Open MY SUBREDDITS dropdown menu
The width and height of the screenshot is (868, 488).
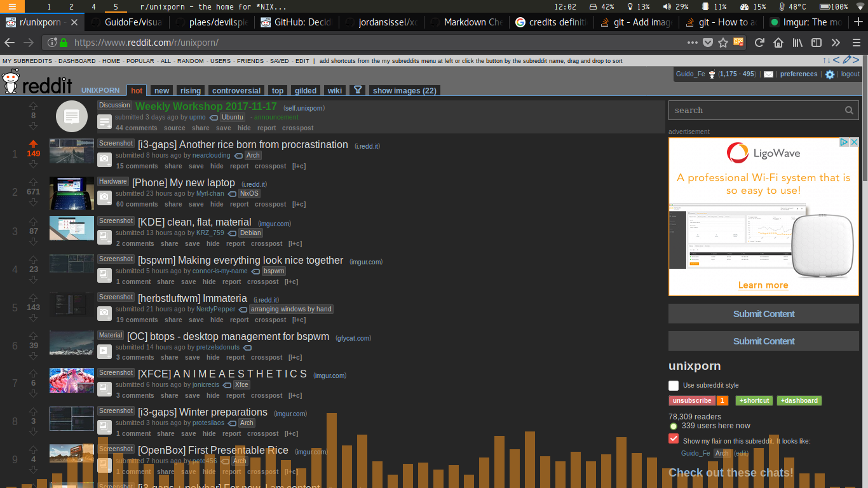coord(27,61)
